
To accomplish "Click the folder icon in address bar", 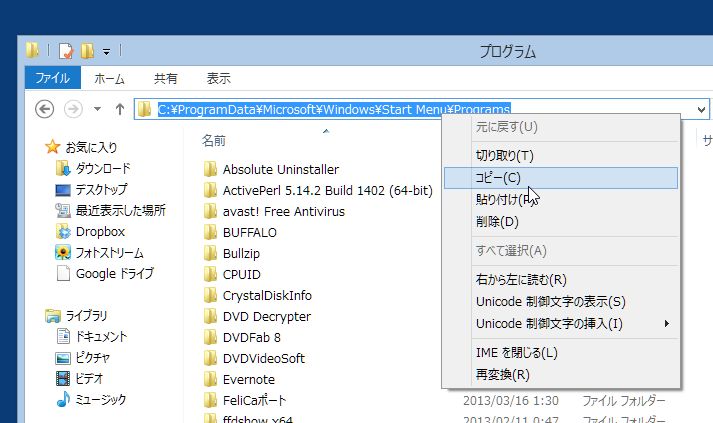I will point(145,109).
